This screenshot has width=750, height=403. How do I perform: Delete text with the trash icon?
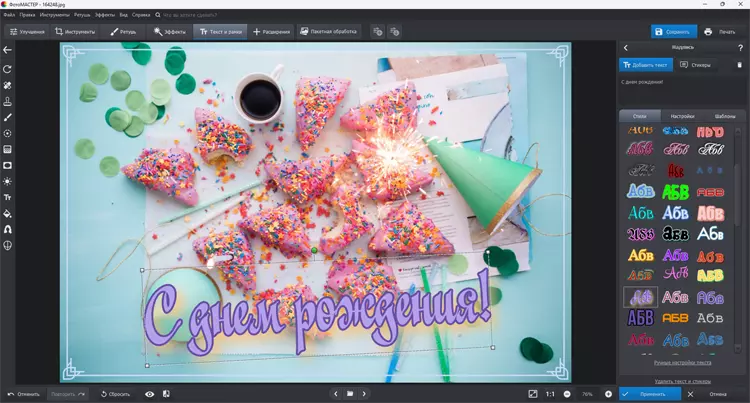coord(739,65)
